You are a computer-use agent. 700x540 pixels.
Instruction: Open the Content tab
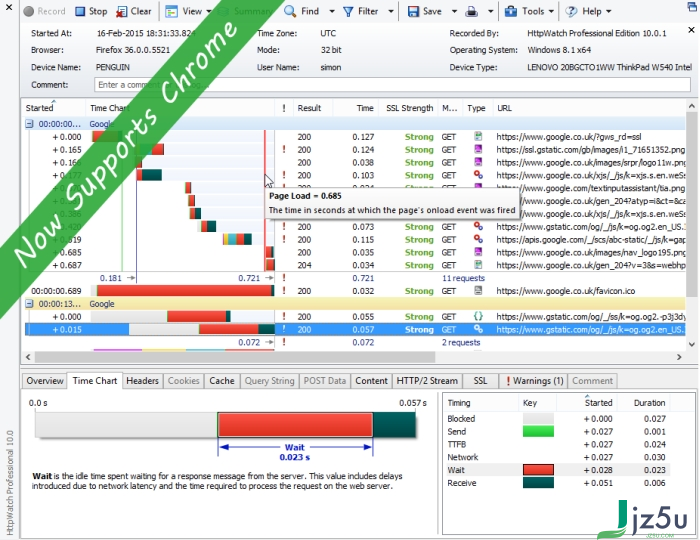click(x=371, y=381)
